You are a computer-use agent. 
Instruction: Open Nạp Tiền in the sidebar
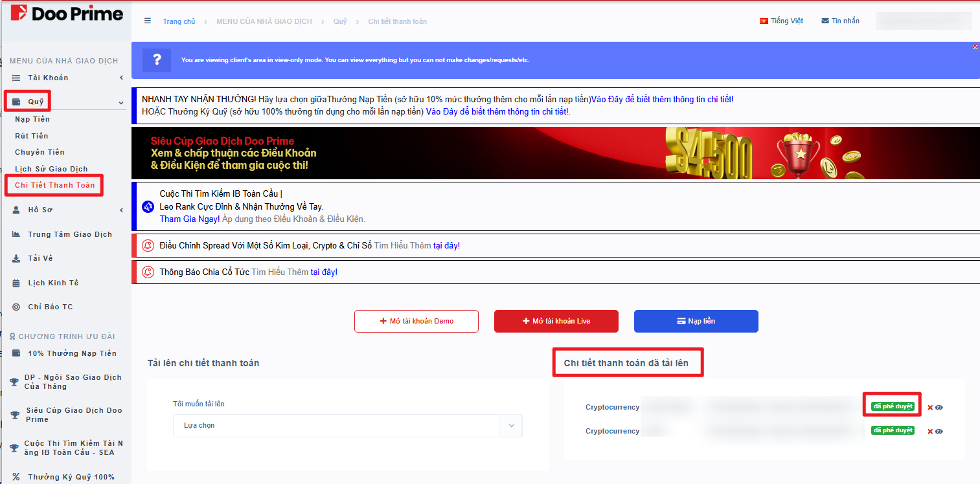pos(32,119)
